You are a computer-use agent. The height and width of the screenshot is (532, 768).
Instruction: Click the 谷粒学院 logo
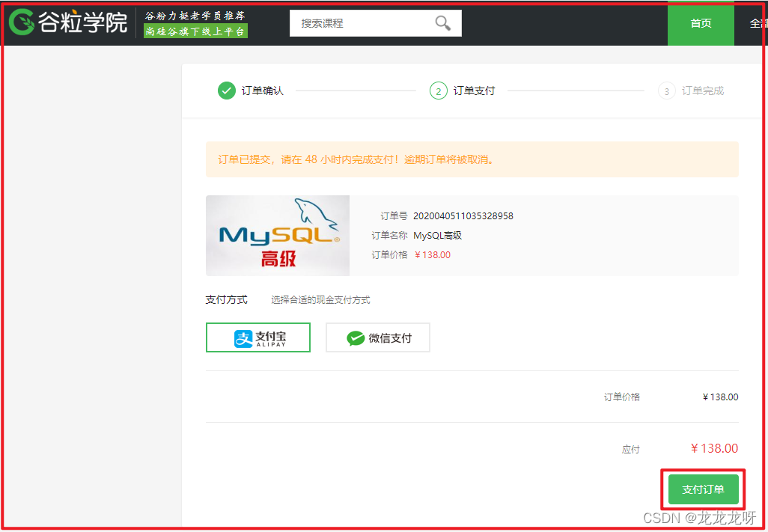coord(68,23)
